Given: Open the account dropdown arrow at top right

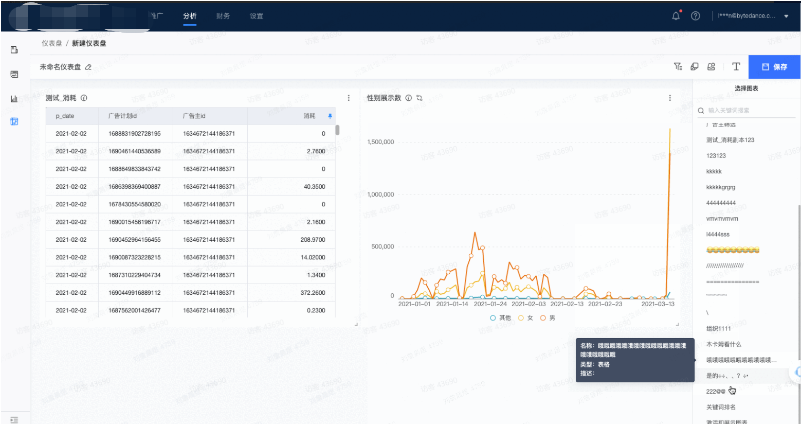Looking at the screenshot, I should point(786,16).
